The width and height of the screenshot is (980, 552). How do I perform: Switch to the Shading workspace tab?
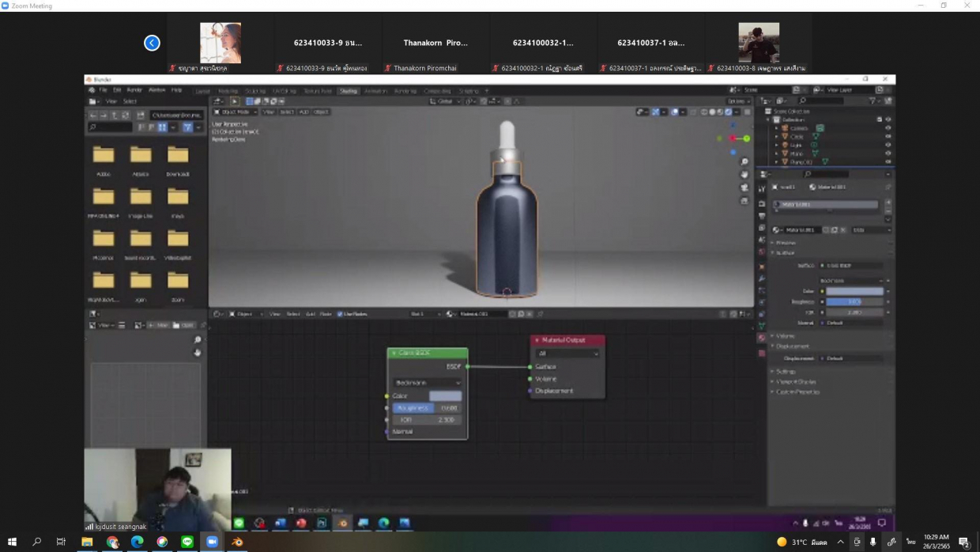click(x=348, y=91)
